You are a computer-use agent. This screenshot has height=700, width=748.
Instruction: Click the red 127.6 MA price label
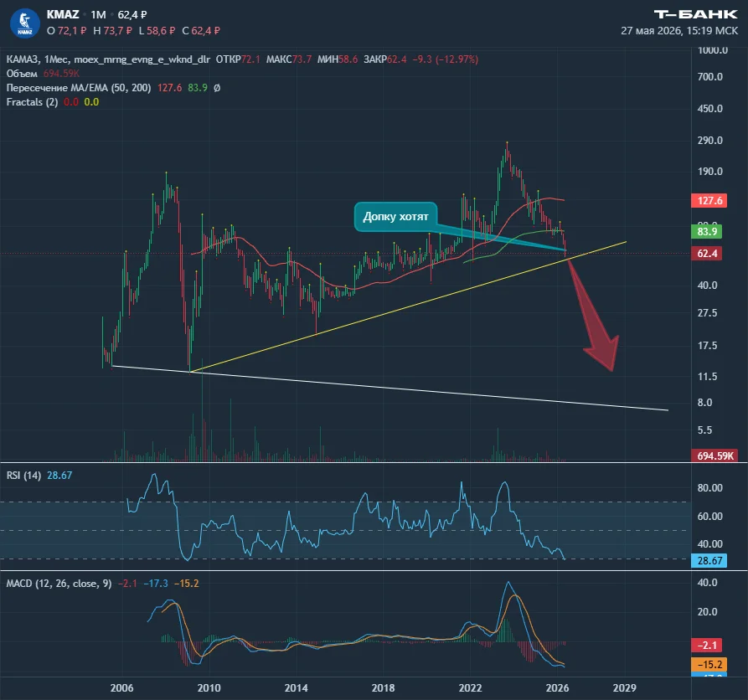tap(709, 200)
